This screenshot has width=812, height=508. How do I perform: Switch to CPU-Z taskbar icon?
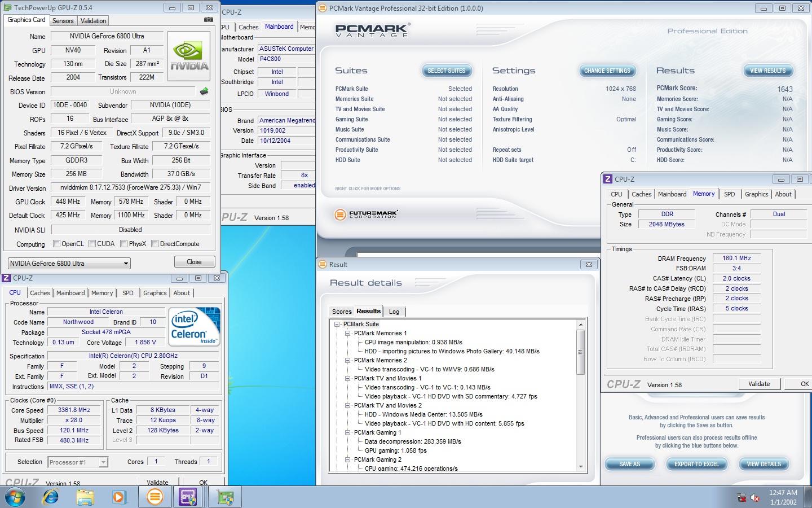[188, 497]
